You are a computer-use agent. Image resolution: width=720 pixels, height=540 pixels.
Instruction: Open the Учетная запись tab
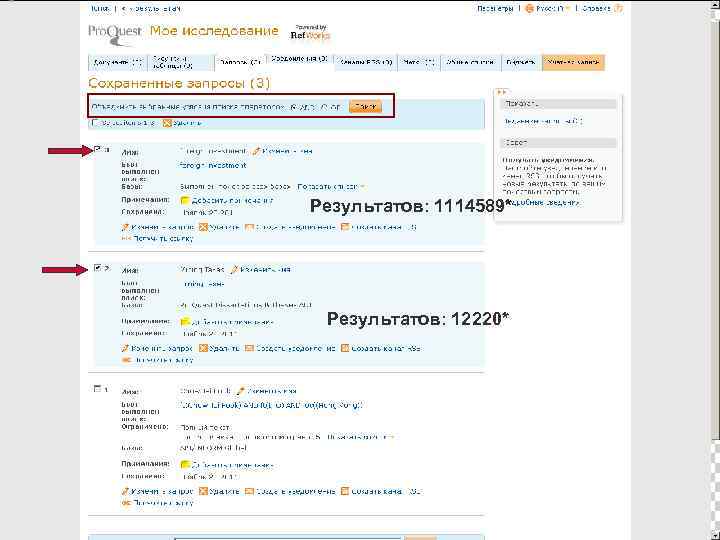573,62
